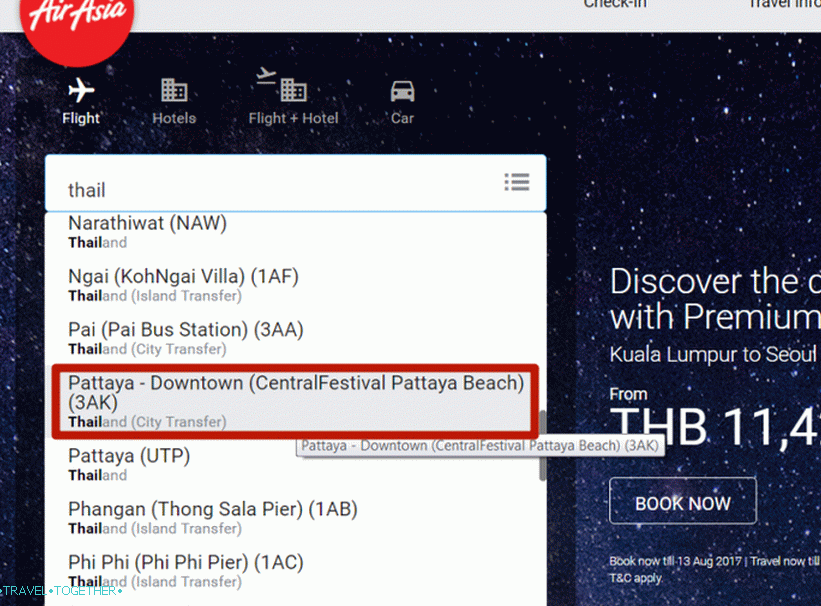Choose Phi Phi (Phi Phi Pier) (1AC)
Screen dimensions: 821x606
[x=295, y=571]
